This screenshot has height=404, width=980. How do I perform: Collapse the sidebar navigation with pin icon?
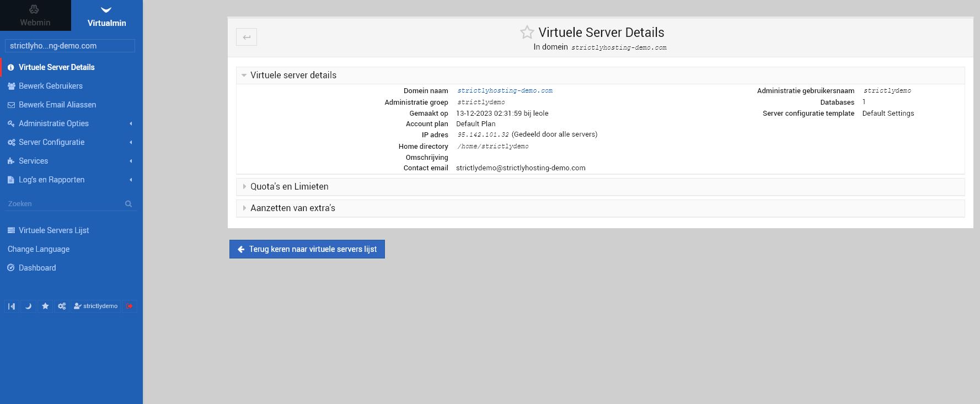coord(12,306)
